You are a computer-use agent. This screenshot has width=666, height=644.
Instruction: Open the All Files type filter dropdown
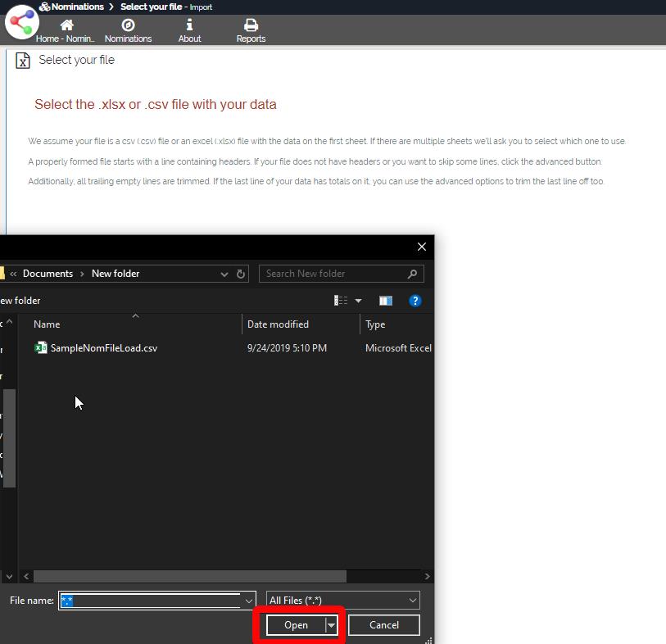(343, 601)
